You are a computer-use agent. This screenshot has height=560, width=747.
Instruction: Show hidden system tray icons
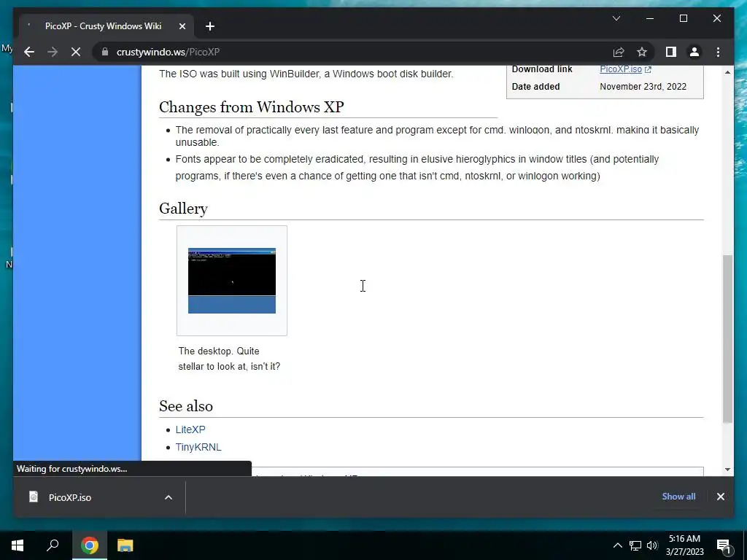click(x=617, y=545)
